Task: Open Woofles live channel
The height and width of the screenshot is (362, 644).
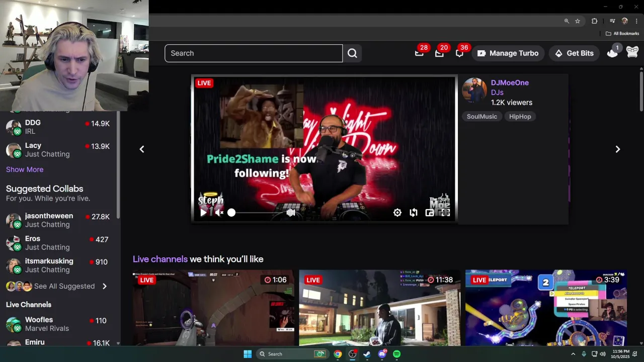Action: pyautogui.click(x=58, y=324)
